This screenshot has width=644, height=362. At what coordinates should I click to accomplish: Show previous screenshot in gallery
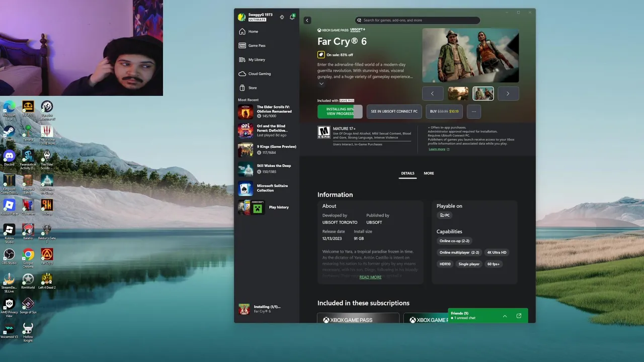click(432, 94)
